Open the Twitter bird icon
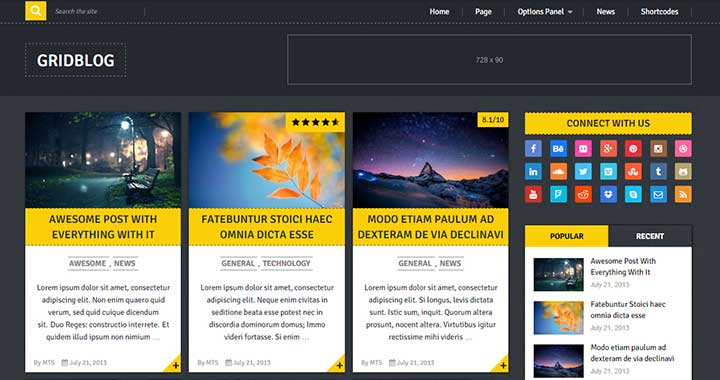The width and height of the screenshot is (720, 380). (x=583, y=172)
